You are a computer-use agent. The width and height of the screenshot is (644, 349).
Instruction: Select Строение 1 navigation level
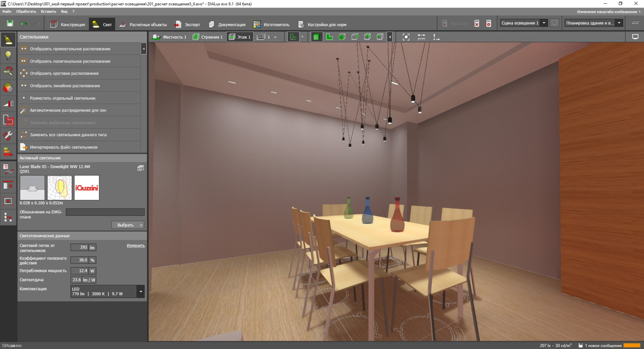[x=207, y=37]
